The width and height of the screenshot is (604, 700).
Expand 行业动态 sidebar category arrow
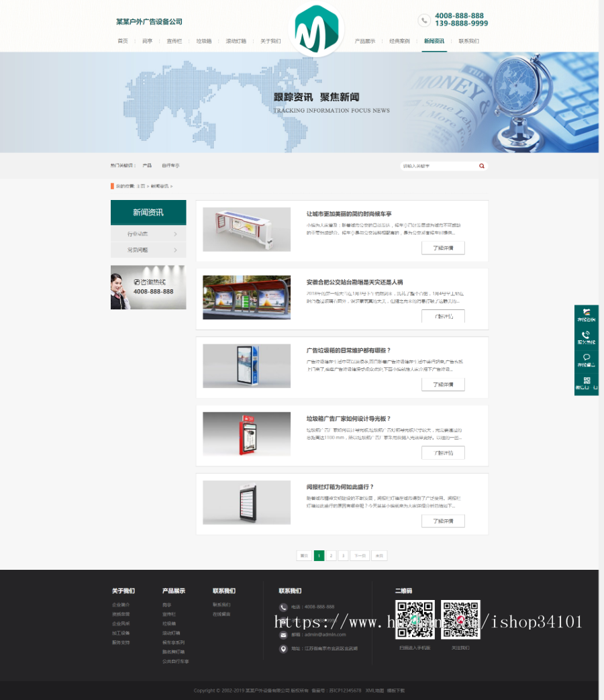(175, 234)
